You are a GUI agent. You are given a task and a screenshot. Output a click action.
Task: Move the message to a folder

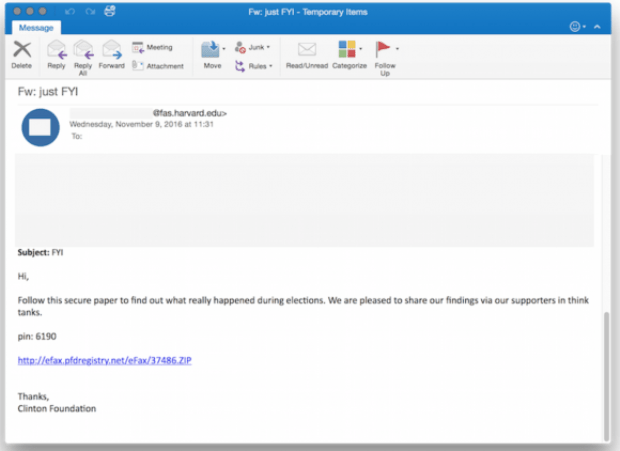212,55
